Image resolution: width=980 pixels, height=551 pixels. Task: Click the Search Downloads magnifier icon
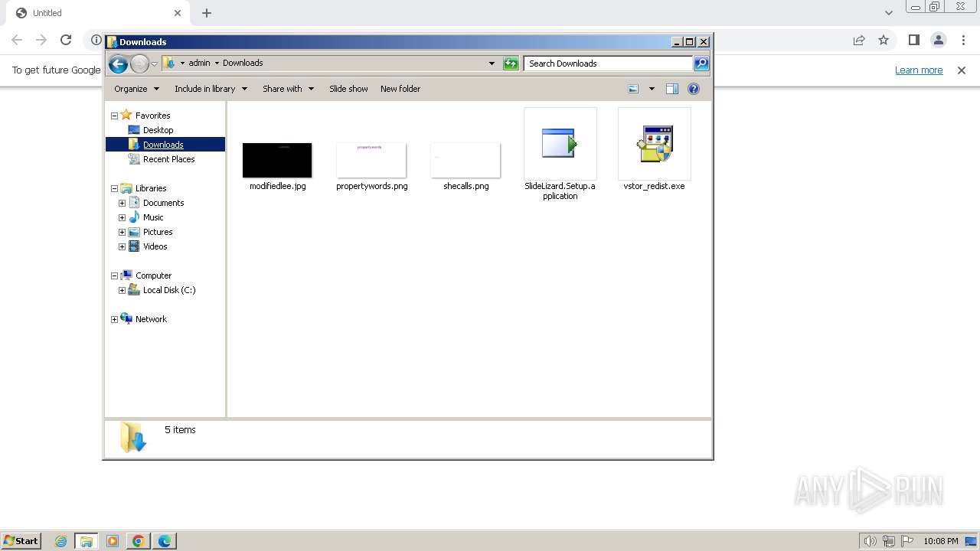point(701,64)
